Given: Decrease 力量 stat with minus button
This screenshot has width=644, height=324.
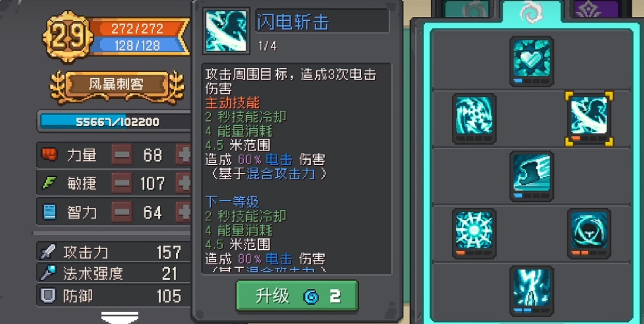Looking at the screenshot, I should click(122, 155).
